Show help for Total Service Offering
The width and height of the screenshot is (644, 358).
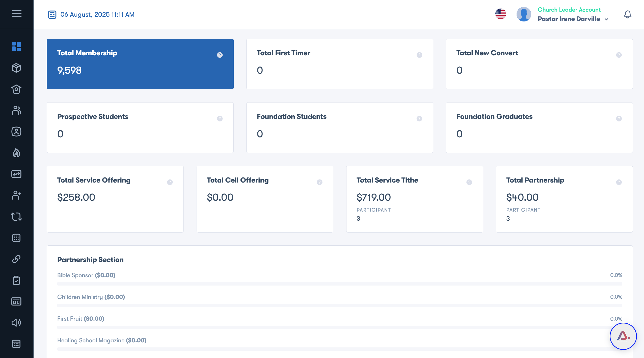(170, 182)
